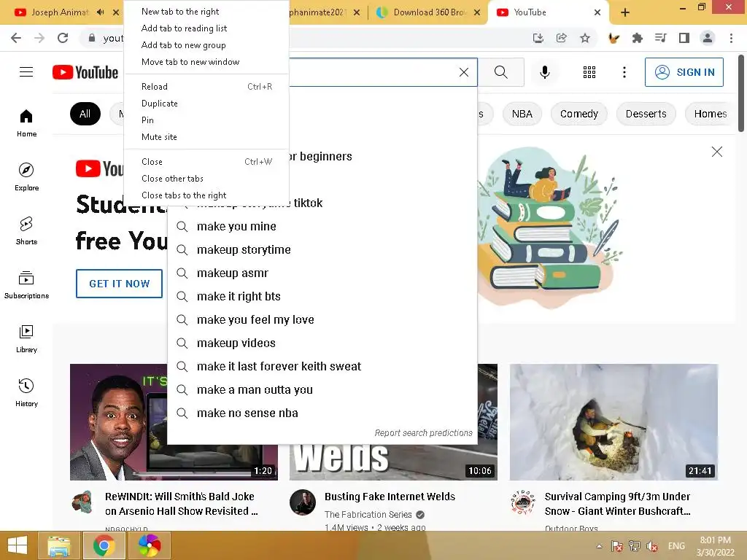The height and width of the screenshot is (560, 747).
Task: Go to the YouTube logo home link
Action: 85,72
